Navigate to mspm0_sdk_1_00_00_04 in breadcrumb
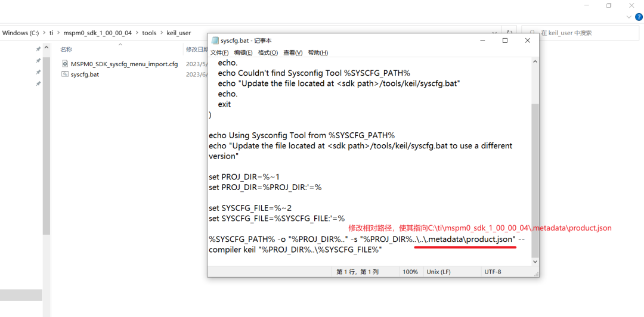644x317 pixels. pos(98,33)
